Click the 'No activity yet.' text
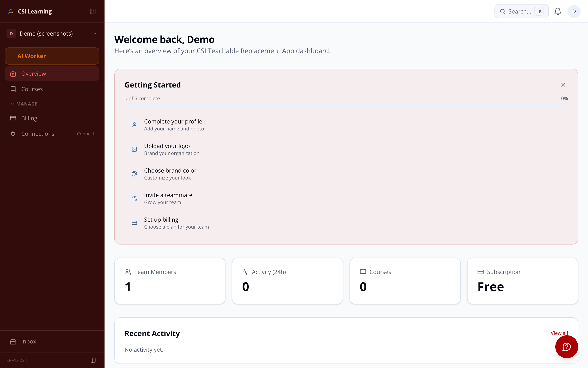This screenshot has height=368, width=588. pos(144,350)
